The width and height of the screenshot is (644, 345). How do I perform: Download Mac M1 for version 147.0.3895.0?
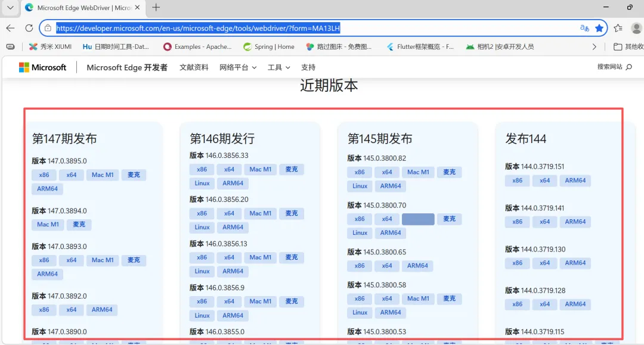pyautogui.click(x=103, y=175)
